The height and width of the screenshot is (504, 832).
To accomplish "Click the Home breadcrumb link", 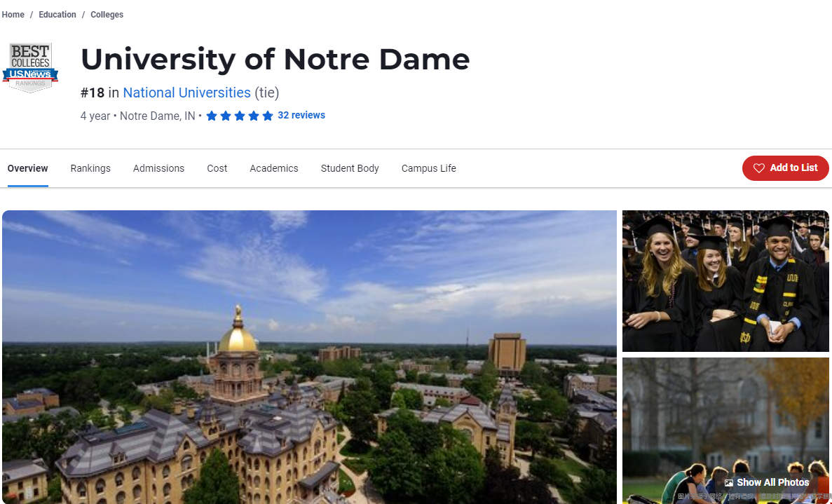I will [13, 15].
